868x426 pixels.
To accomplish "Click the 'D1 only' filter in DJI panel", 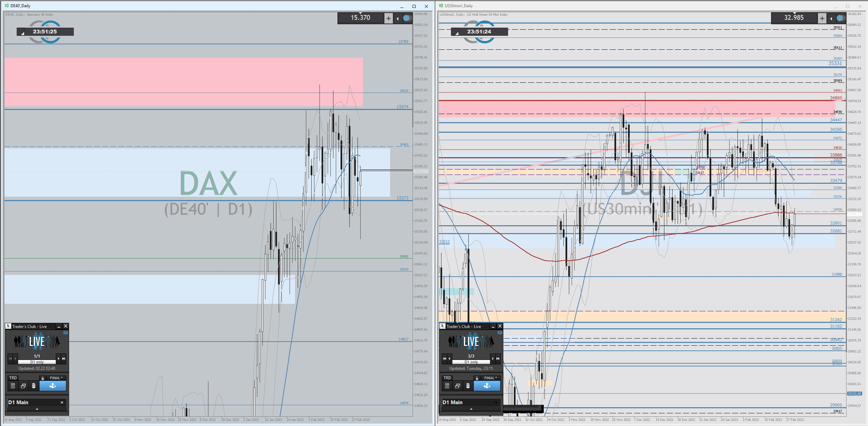I will (x=471, y=362).
